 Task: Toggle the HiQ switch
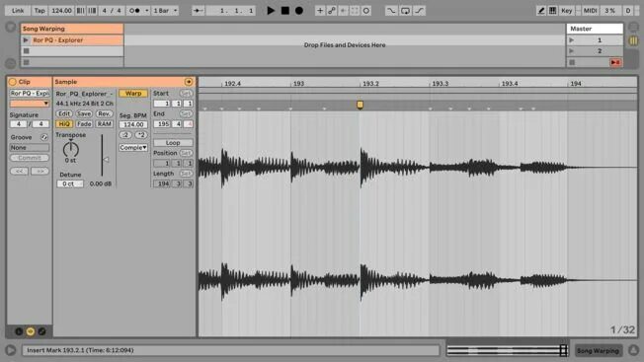coord(64,124)
